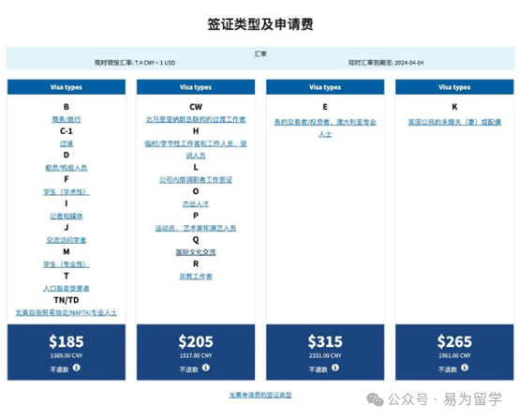Click the $205 fee amount
This screenshot has width=519, height=420.
(196, 341)
